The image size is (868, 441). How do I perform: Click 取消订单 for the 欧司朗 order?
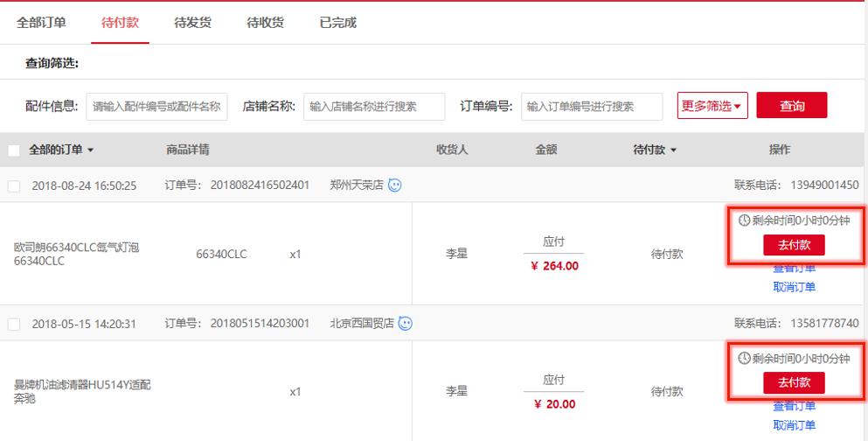[794, 287]
